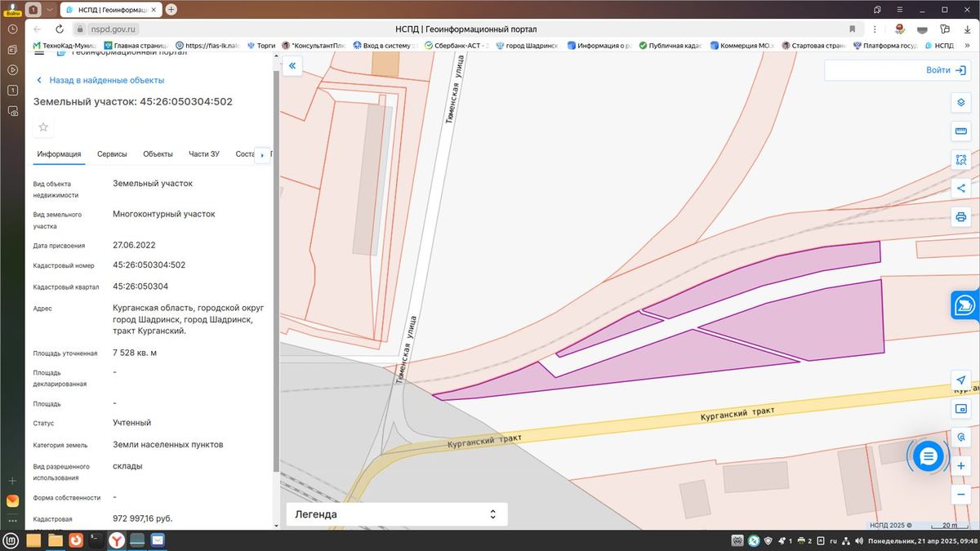The width and height of the screenshot is (980, 551).
Task: Expand the Легенда dropdown
Action: (397, 514)
